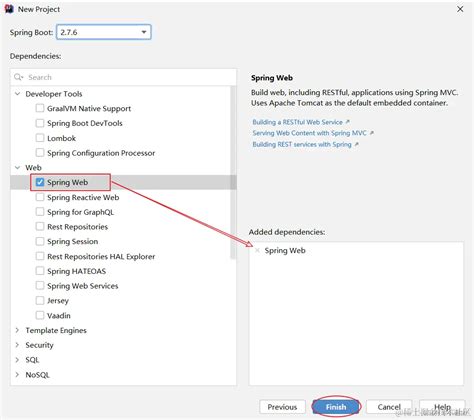
Task: Expand the Security category
Action: (17, 345)
